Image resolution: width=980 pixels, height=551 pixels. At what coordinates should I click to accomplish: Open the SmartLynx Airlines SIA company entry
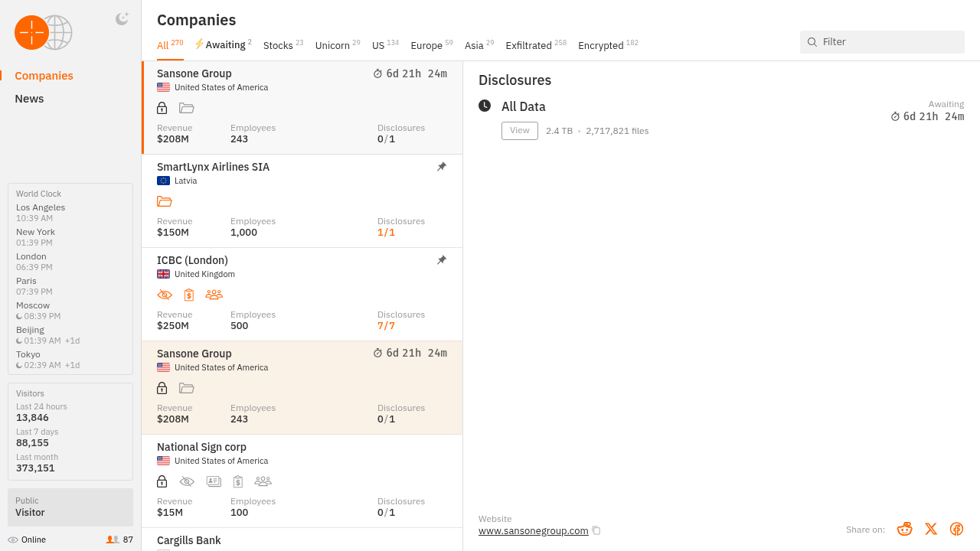click(302, 201)
